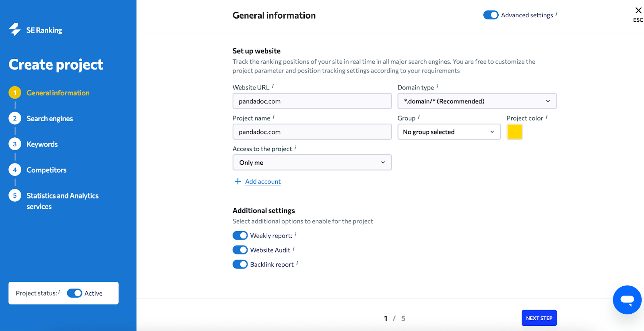Viewport: 644px width, 331px height.
Task: Click the Project name input field
Action: pyautogui.click(x=312, y=132)
